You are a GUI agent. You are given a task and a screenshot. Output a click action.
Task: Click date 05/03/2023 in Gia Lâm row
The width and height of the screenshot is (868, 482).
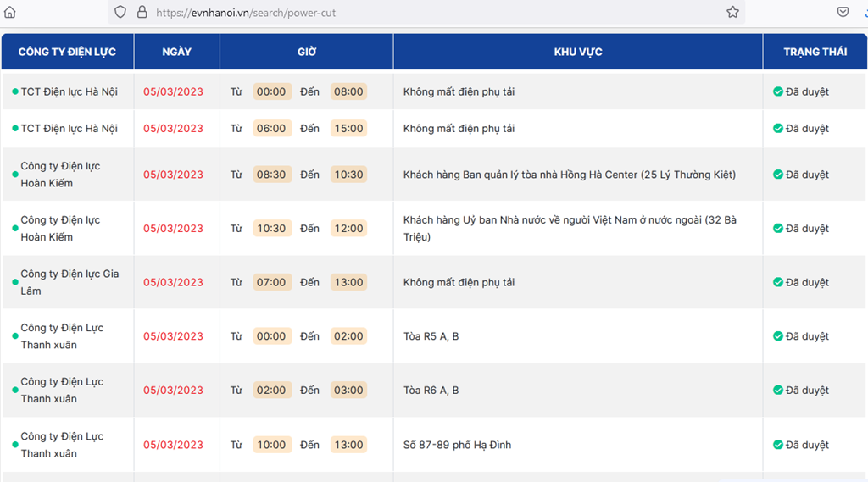(173, 282)
